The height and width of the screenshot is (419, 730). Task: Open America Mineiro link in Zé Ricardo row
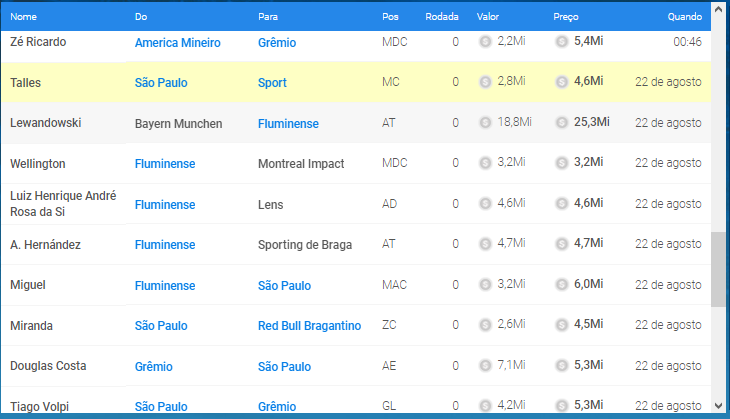177,42
